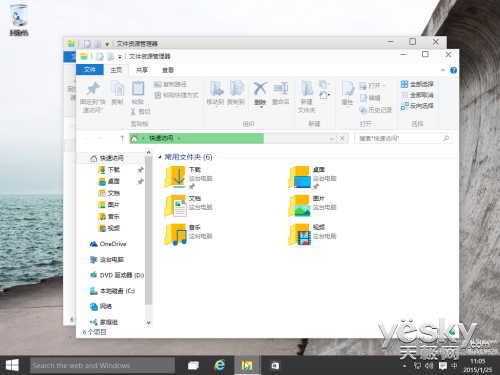The height and width of the screenshot is (375, 500).
Task: Click the Pin to Quick access ribbon icon
Action: point(93,88)
